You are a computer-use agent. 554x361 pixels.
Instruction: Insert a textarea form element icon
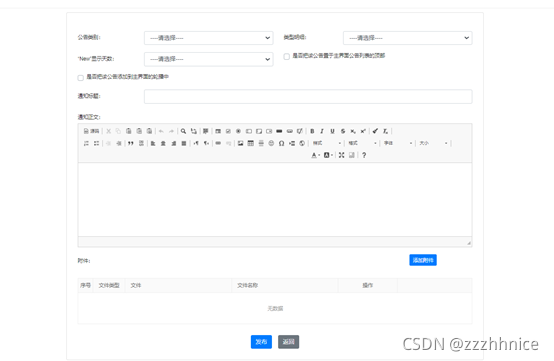tap(259, 131)
